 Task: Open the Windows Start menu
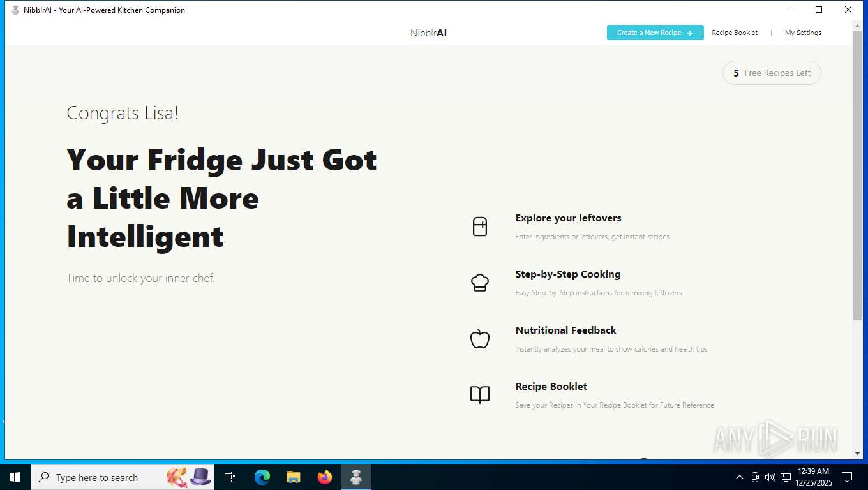pos(15,477)
